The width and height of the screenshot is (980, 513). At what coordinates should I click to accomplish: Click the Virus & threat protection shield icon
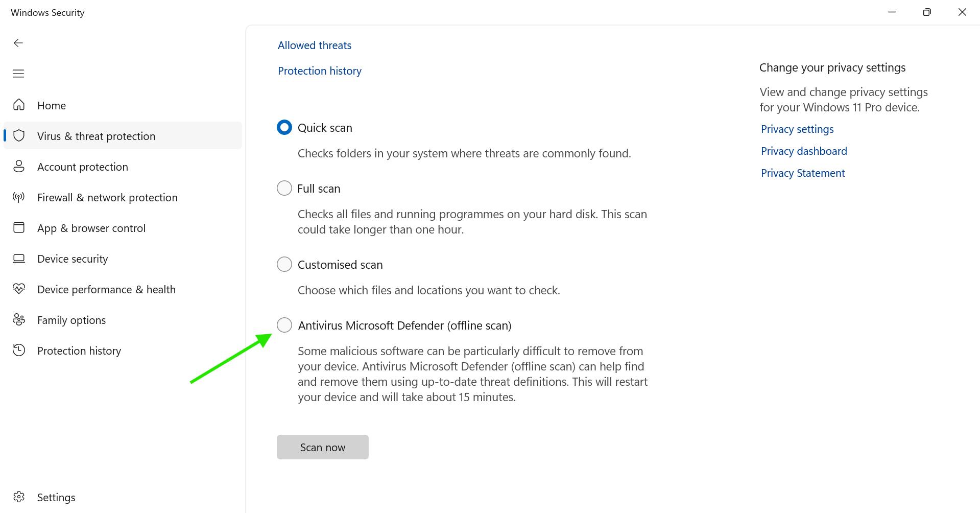pyautogui.click(x=19, y=135)
